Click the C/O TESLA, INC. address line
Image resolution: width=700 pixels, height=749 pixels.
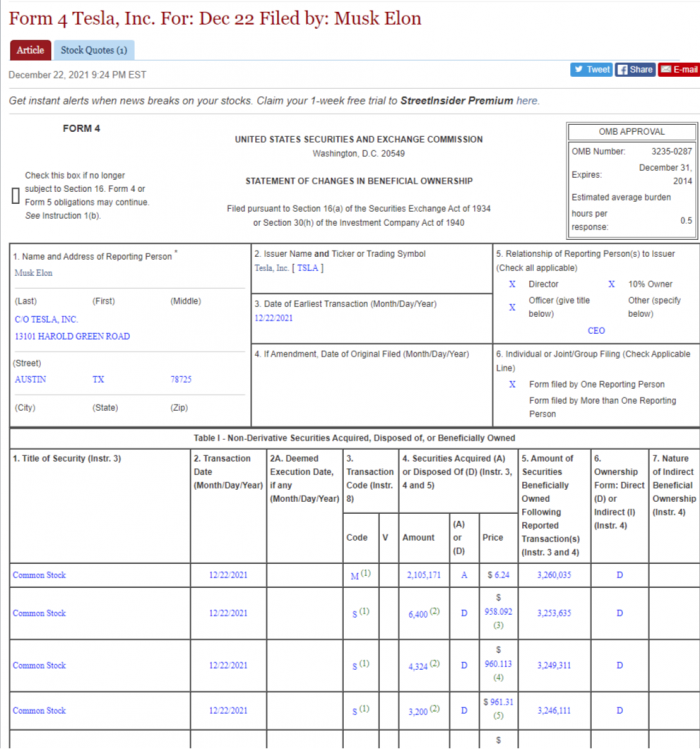[47, 319]
